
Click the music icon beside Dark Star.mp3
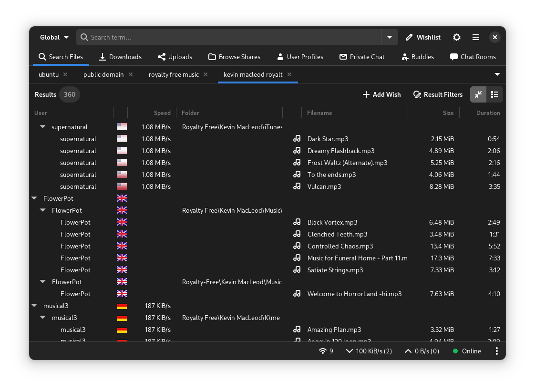[x=297, y=139]
